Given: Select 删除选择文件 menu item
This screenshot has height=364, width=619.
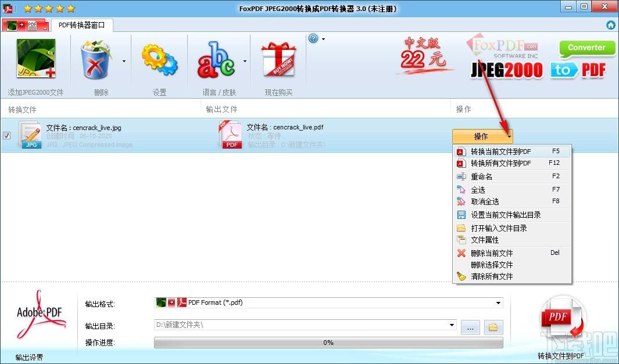Looking at the screenshot, I should pos(511,265).
